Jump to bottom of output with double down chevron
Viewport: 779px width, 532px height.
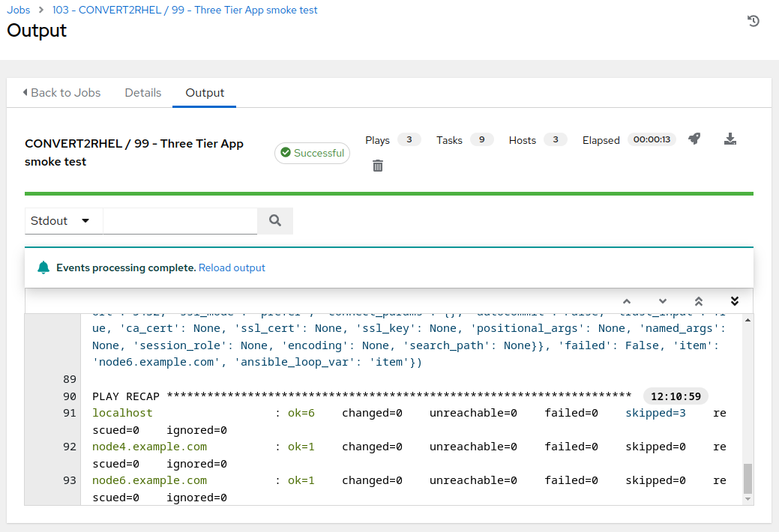(735, 301)
